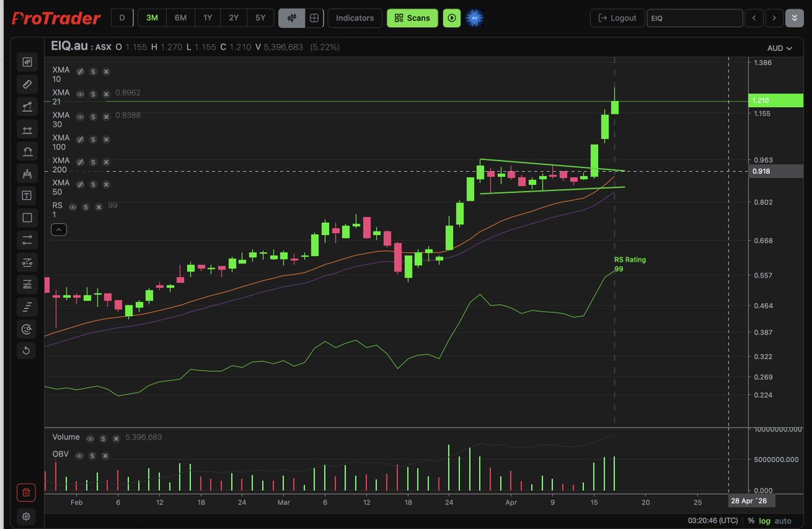This screenshot has width=812, height=529.
Task: Open the Indicators dialog
Action: (x=354, y=17)
